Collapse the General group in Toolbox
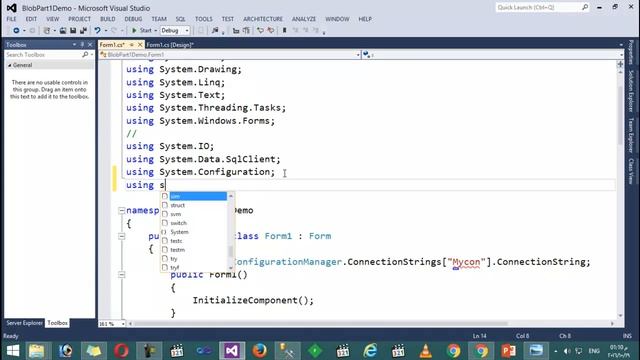640x360 pixels. [10, 65]
